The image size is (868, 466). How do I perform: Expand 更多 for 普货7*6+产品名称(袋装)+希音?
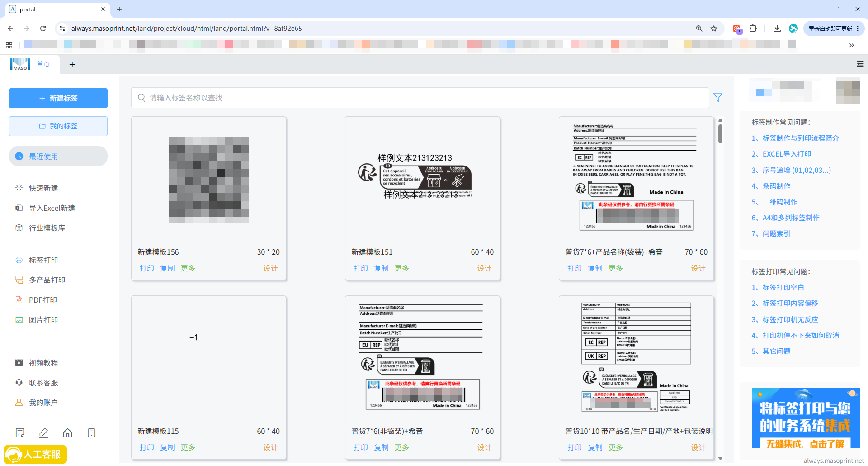point(616,268)
